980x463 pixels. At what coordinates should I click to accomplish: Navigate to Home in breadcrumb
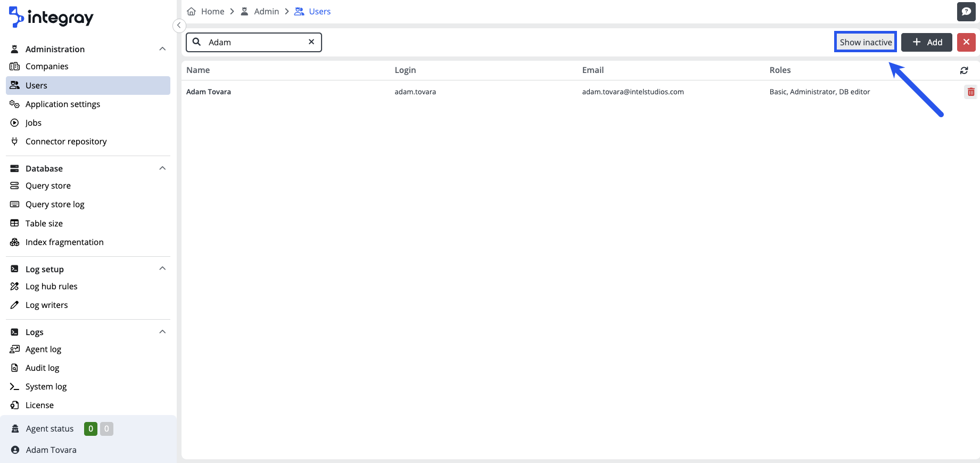[212, 12]
